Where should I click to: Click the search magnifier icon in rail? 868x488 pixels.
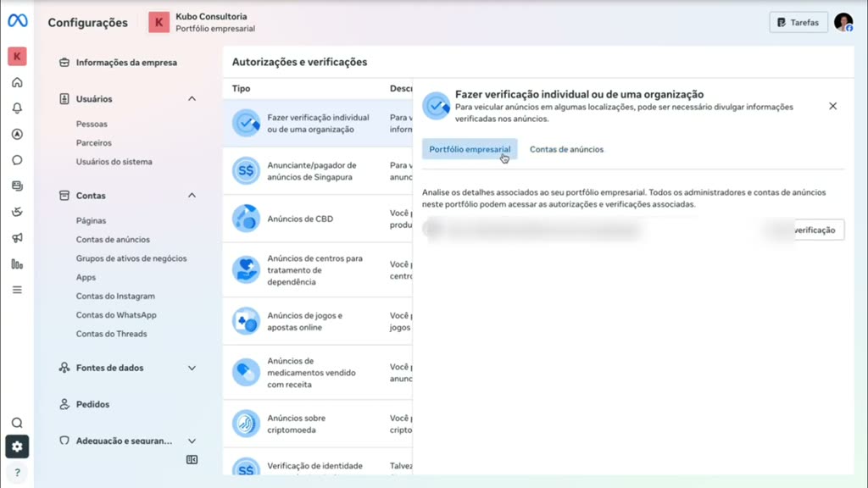tap(17, 423)
